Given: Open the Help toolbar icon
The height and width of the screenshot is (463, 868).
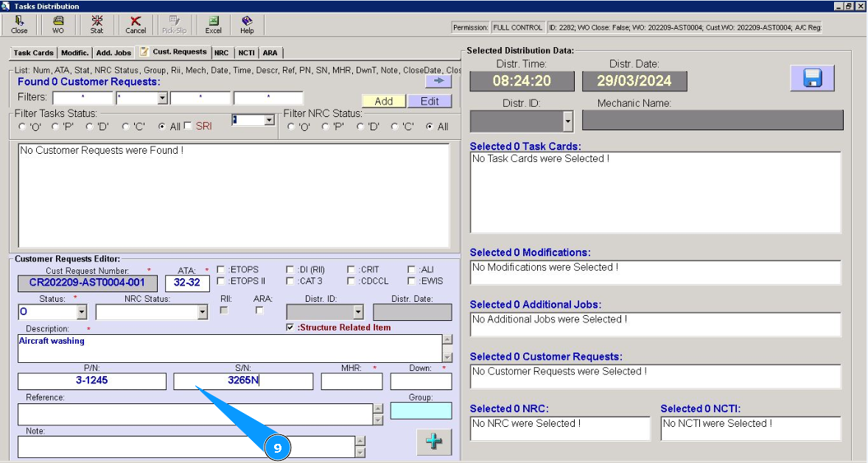Looking at the screenshot, I should (247, 24).
